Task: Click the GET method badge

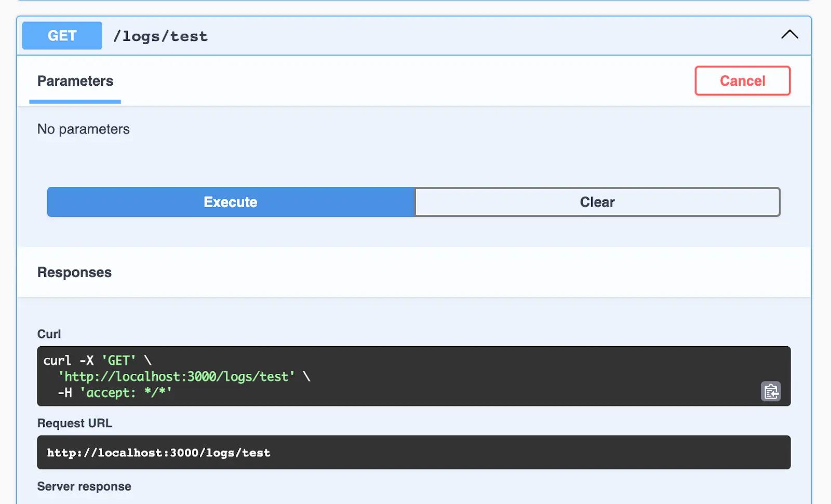Action: tap(61, 35)
